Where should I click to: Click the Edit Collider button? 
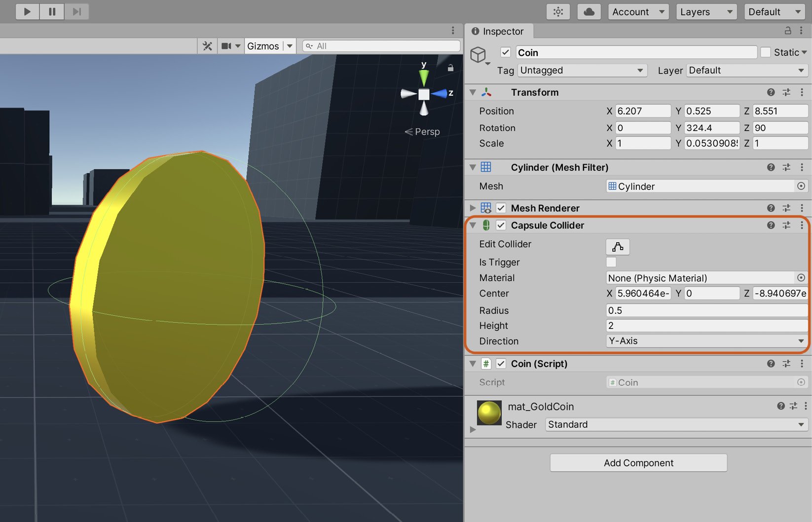(x=618, y=246)
